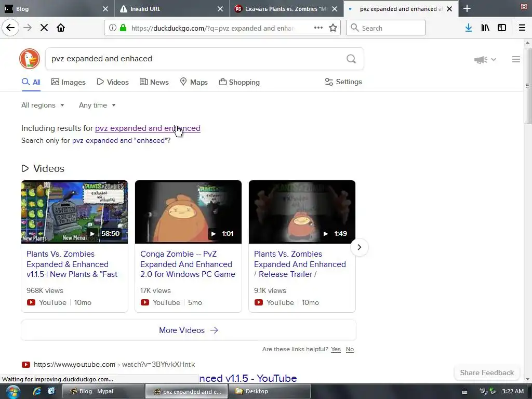Open DuckDuckGo Settings
The height and width of the screenshot is (399, 532).
(343, 82)
